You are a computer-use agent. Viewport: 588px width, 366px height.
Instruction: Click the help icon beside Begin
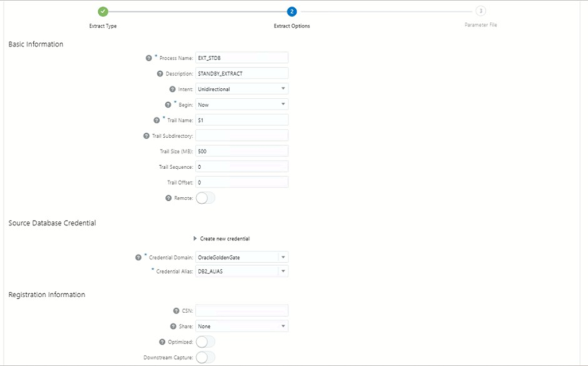coord(168,105)
